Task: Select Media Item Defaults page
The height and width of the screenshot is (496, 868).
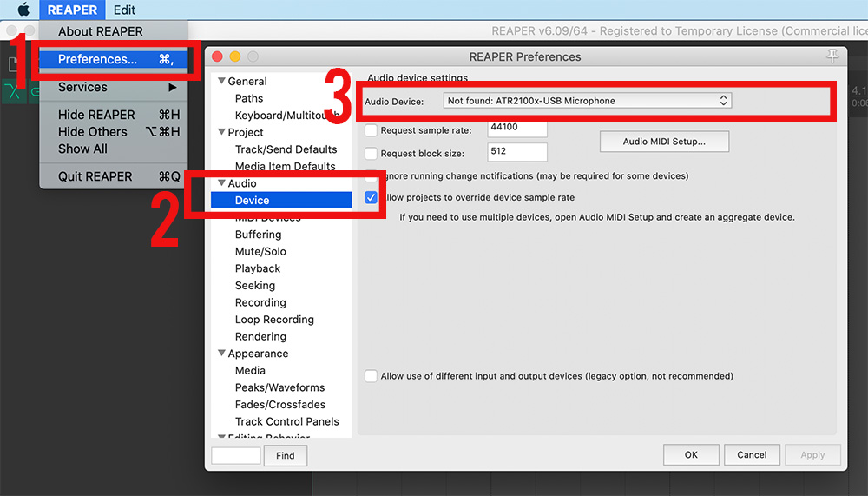Action: [285, 166]
